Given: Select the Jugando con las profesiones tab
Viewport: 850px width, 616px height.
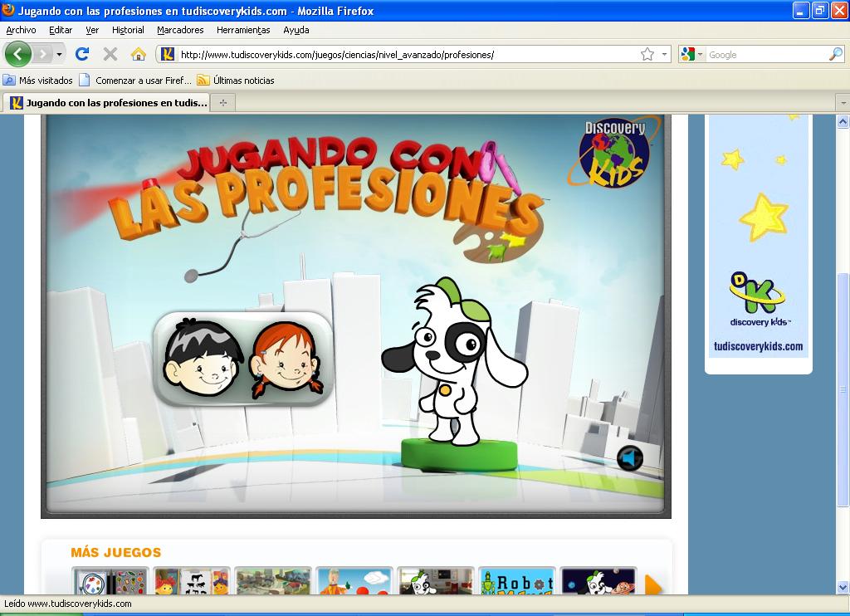Looking at the screenshot, I should (x=107, y=102).
